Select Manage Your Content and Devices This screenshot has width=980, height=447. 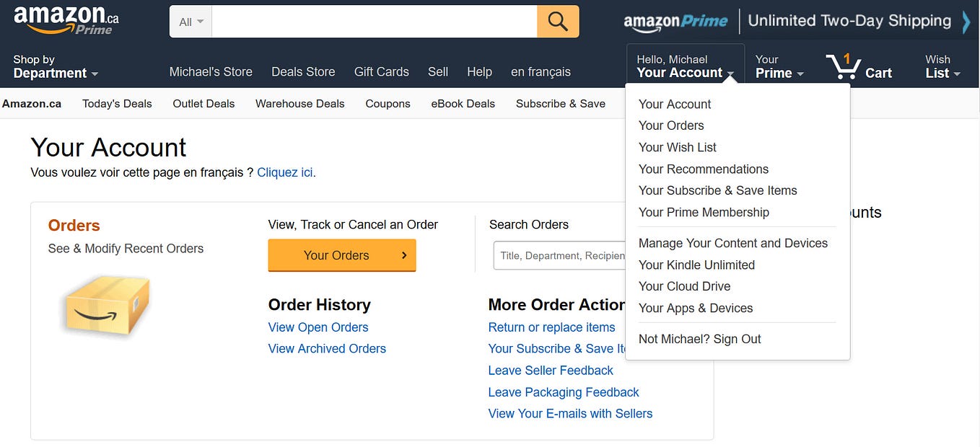coord(733,243)
